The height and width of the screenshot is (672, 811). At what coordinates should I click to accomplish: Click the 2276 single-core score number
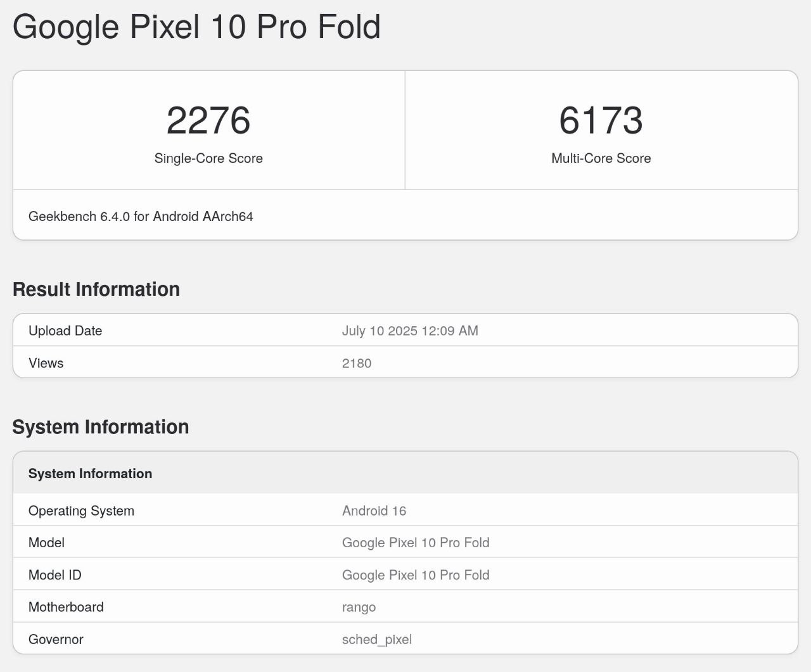pyautogui.click(x=208, y=120)
